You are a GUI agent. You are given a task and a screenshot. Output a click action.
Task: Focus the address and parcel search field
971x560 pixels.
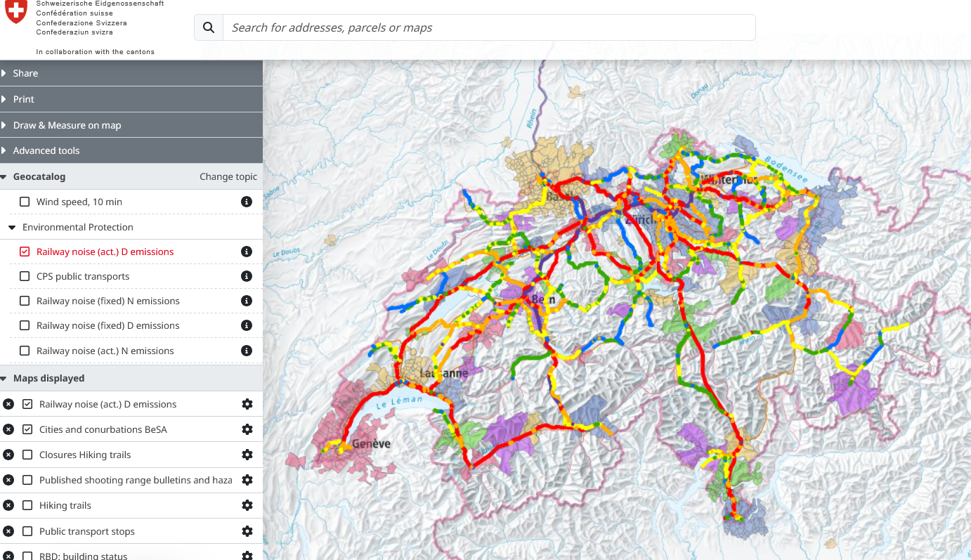488,27
